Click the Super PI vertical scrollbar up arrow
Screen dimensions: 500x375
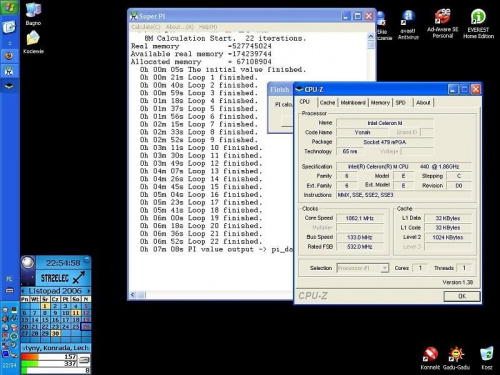[371, 36]
